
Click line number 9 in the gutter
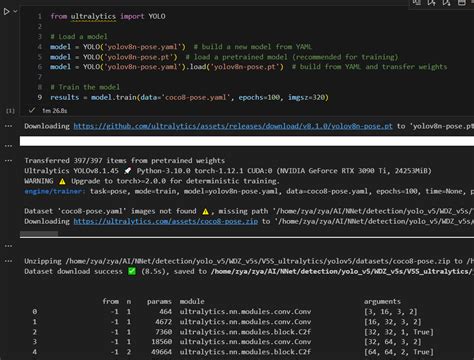click(x=40, y=97)
